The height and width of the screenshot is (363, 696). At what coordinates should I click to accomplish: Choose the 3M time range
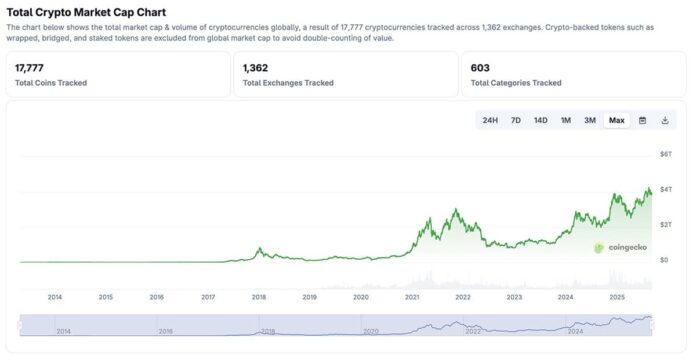click(589, 120)
